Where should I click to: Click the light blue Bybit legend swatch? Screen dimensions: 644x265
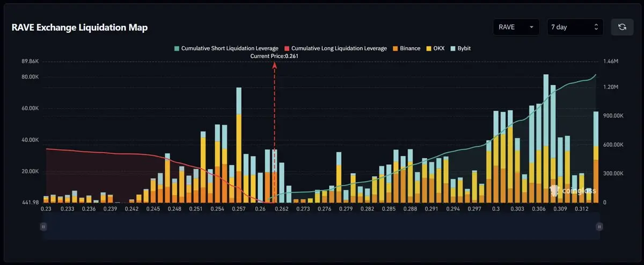pyautogui.click(x=453, y=48)
